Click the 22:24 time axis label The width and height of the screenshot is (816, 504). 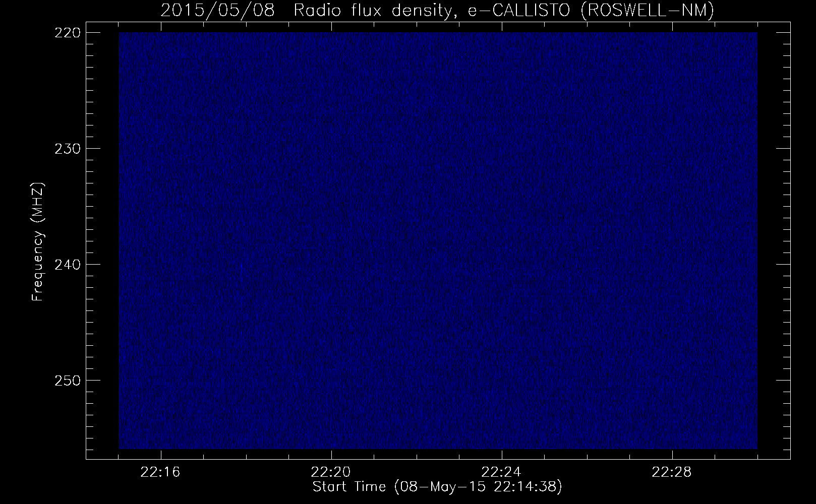pos(502,473)
